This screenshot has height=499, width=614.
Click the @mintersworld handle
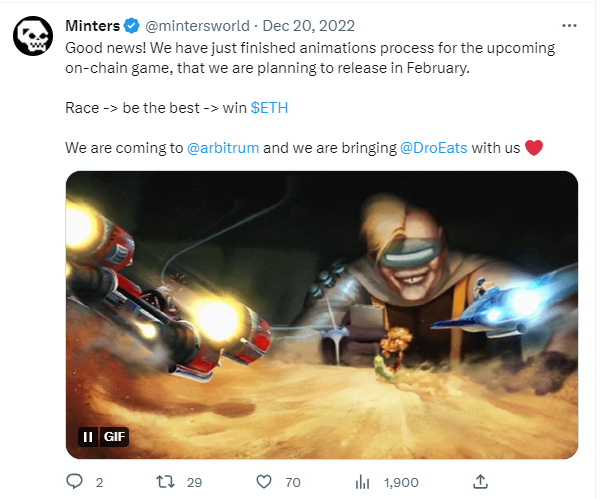(x=197, y=26)
